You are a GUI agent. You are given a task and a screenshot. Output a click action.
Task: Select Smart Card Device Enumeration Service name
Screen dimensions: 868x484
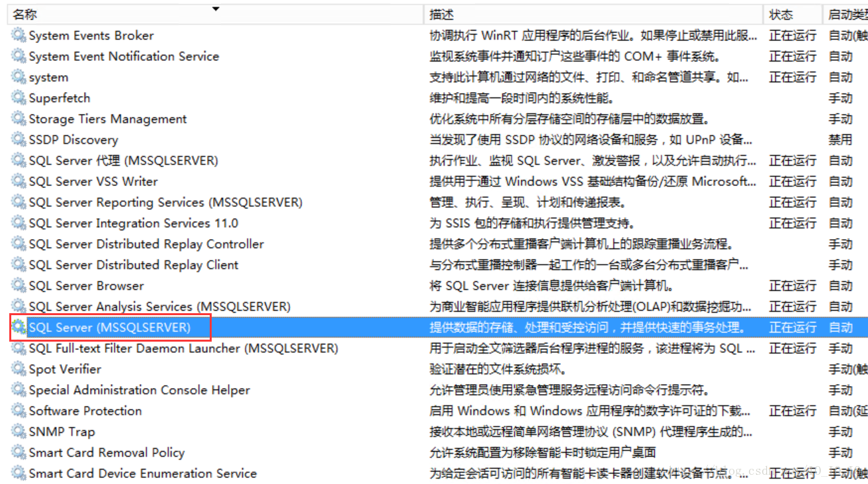pyautogui.click(x=143, y=473)
